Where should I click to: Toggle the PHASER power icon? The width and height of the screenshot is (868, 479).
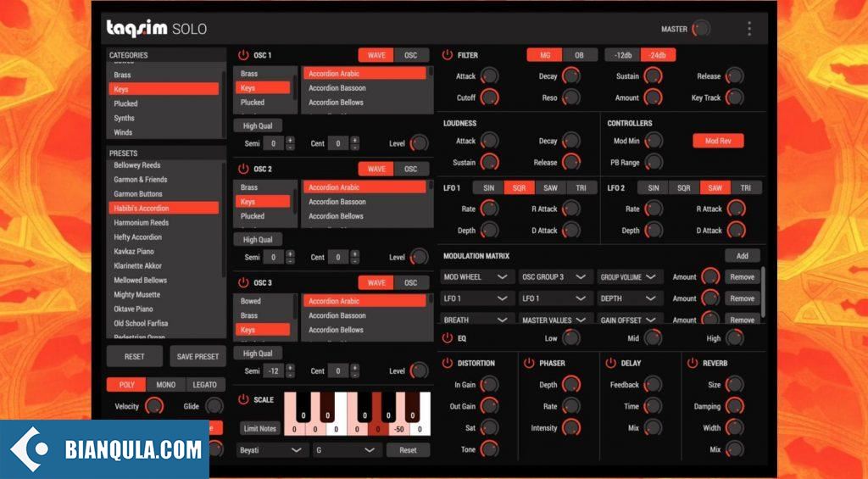(529, 363)
